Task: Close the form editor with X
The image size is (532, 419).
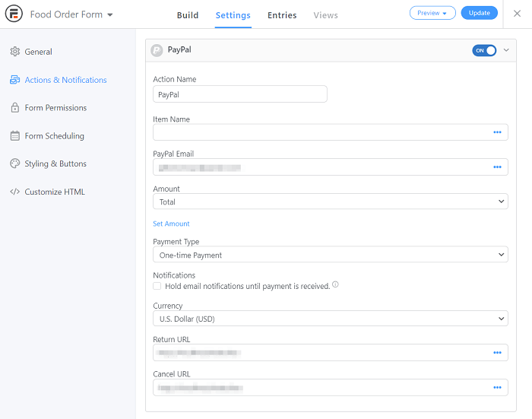Action: pos(517,14)
